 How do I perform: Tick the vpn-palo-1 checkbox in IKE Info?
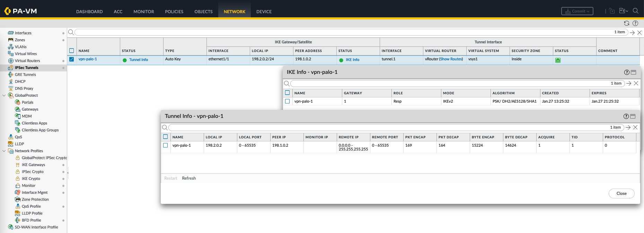coord(287,101)
